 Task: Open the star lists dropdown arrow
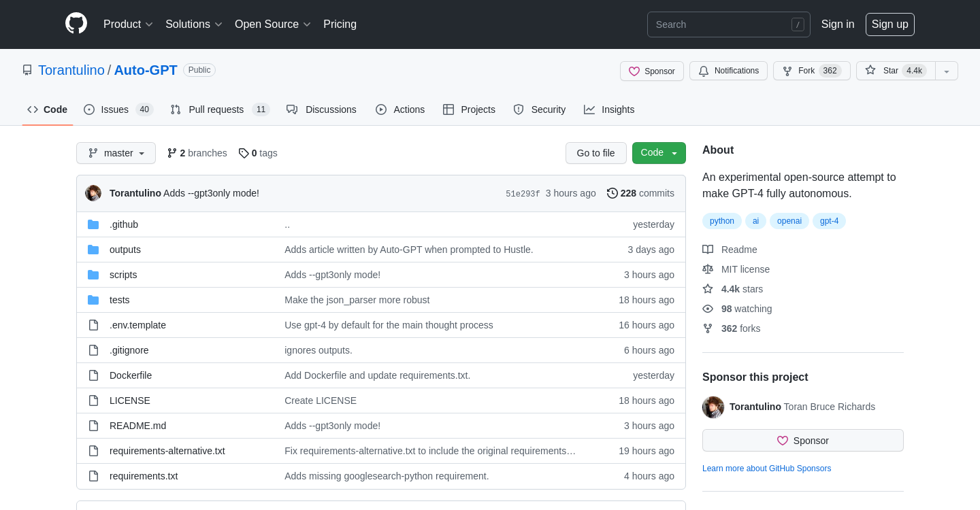pyautogui.click(x=947, y=71)
